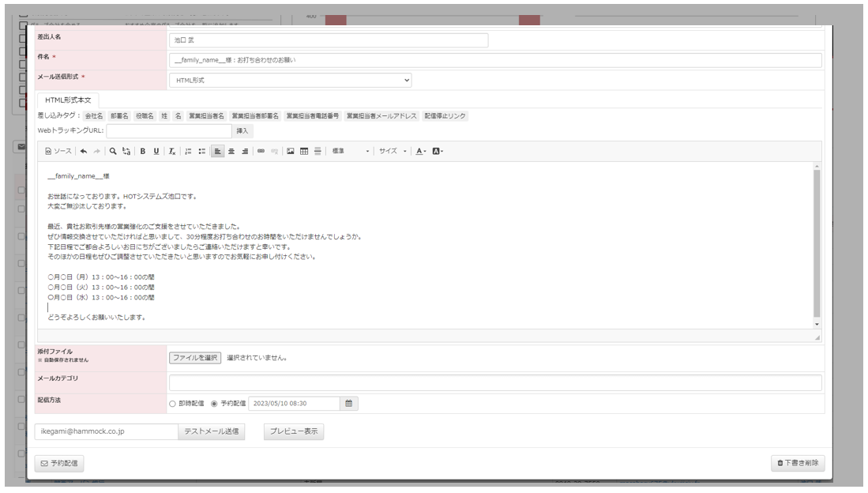This screenshot has width=868, height=493.
Task: Click 挿入 button for tracking URL
Action: tap(242, 130)
